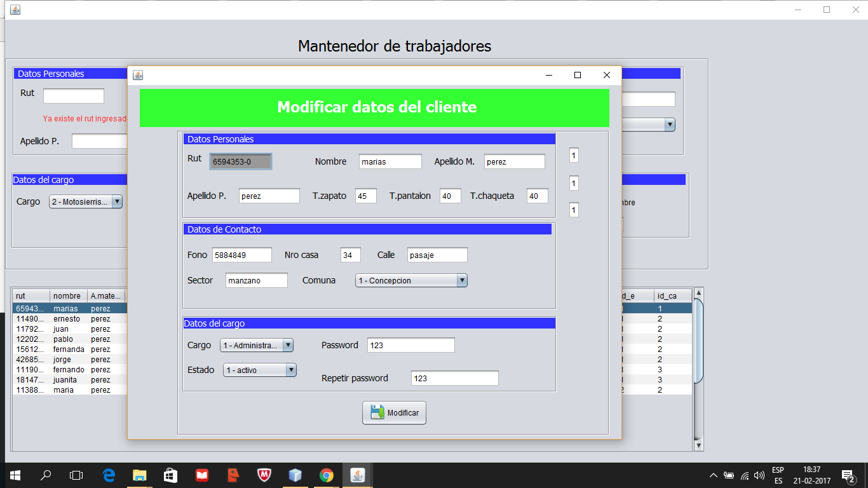Open the red book app in taskbar
Image resolution: width=868 pixels, height=488 pixels.
pyautogui.click(x=202, y=475)
